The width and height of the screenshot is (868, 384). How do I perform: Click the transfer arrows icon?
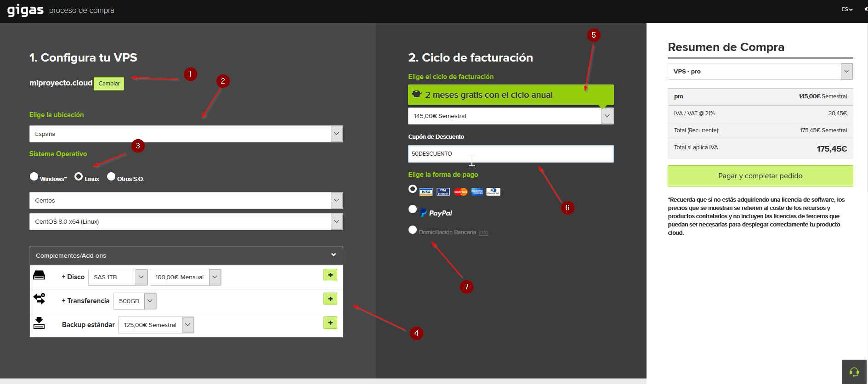(40, 299)
